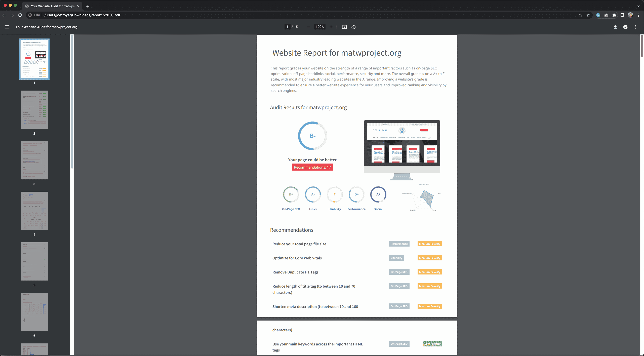Click the Recommendations: 17 red badge

tap(312, 167)
